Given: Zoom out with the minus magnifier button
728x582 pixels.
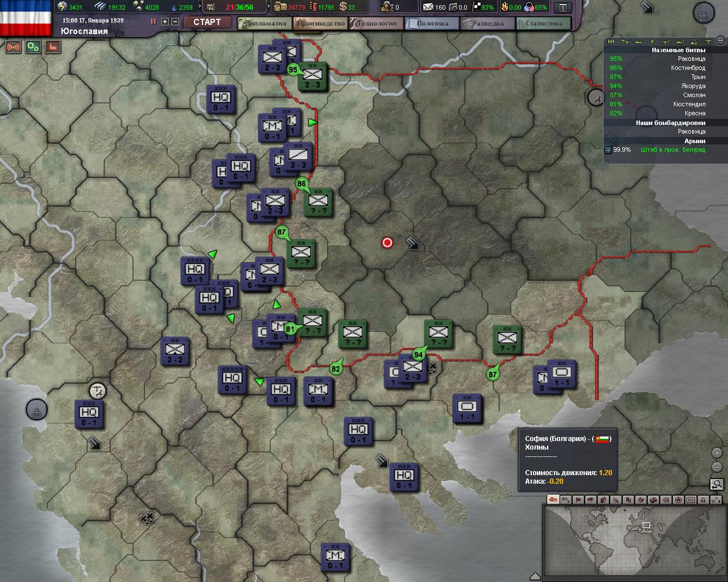Looking at the screenshot, I should point(717,467).
